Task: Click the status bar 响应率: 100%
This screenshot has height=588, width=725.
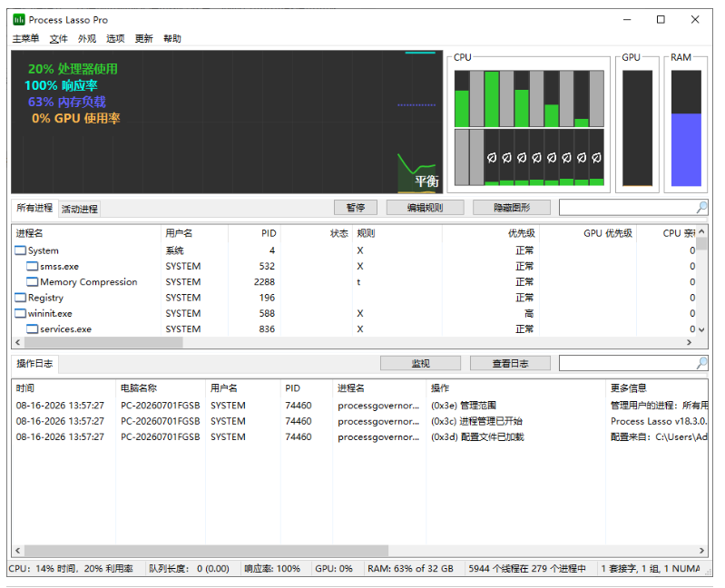Action: (272, 569)
